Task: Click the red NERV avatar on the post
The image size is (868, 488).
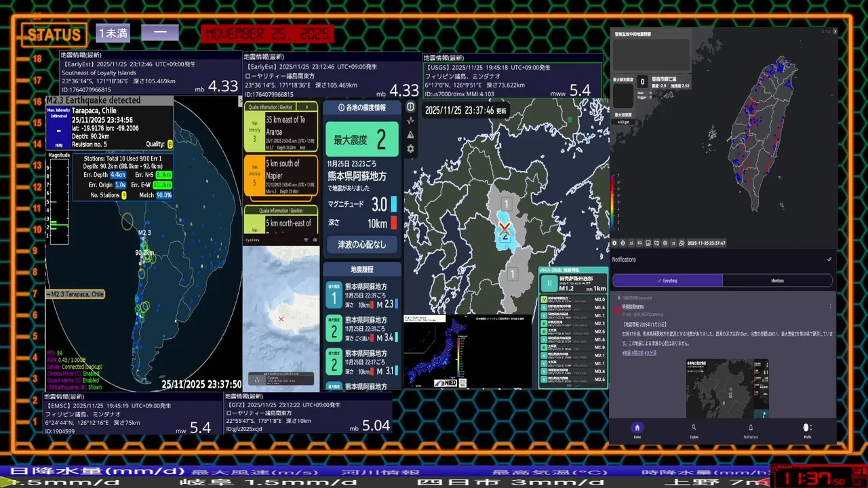Action: 617,310
